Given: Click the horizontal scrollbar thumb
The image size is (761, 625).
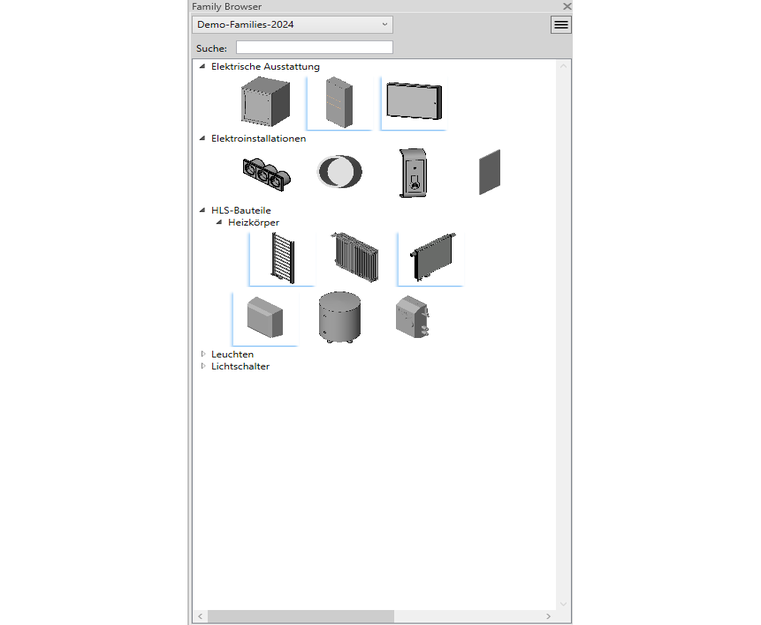Looking at the screenshot, I should [x=301, y=616].
